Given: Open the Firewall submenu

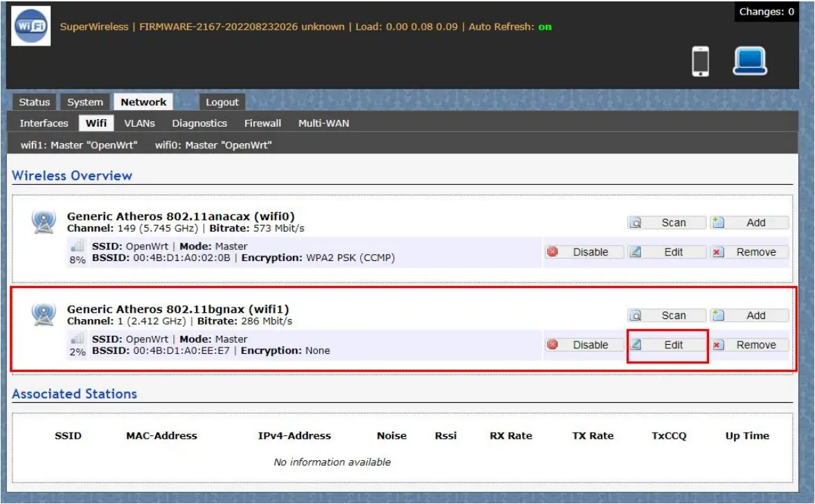Looking at the screenshot, I should pyautogui.click(x=262, y=123).
